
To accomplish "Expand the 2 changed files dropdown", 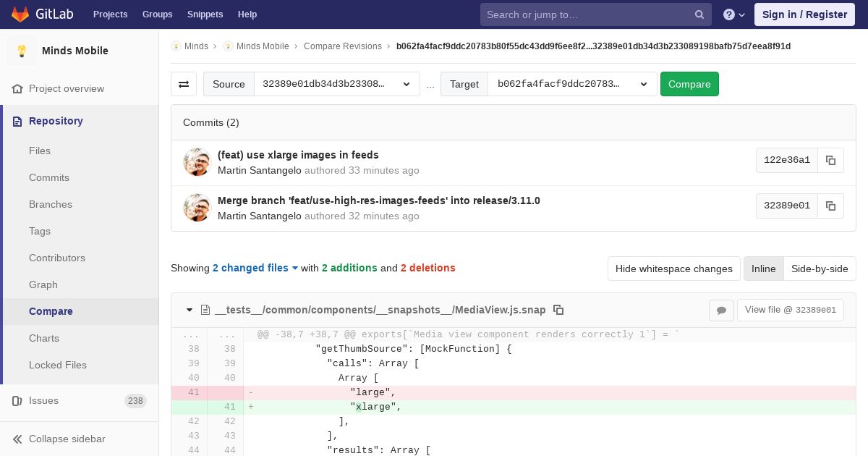I will point(255,268).
